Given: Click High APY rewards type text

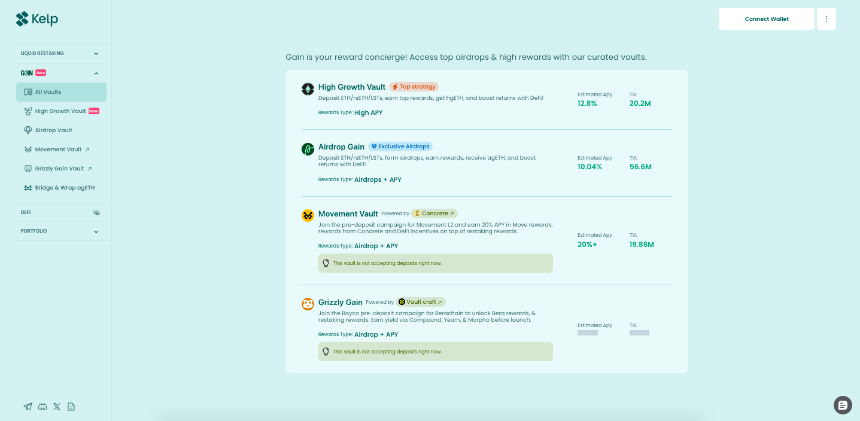Looking at the screenshot, I should pos(368,113).
